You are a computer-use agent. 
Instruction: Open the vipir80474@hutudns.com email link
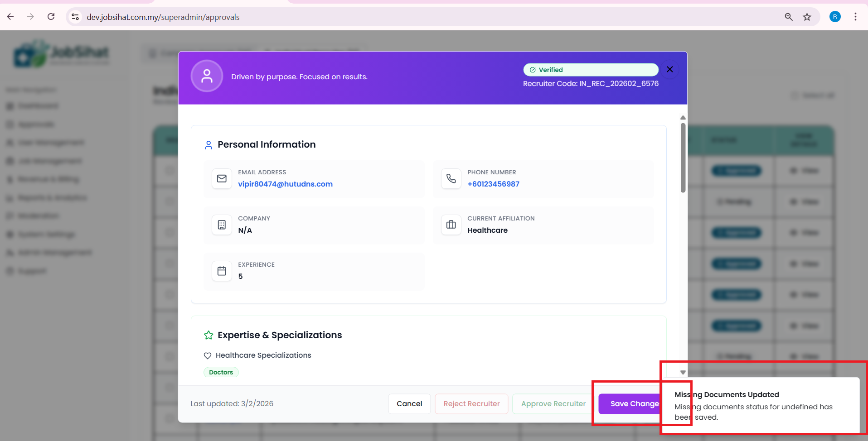(x=285, y=184)
